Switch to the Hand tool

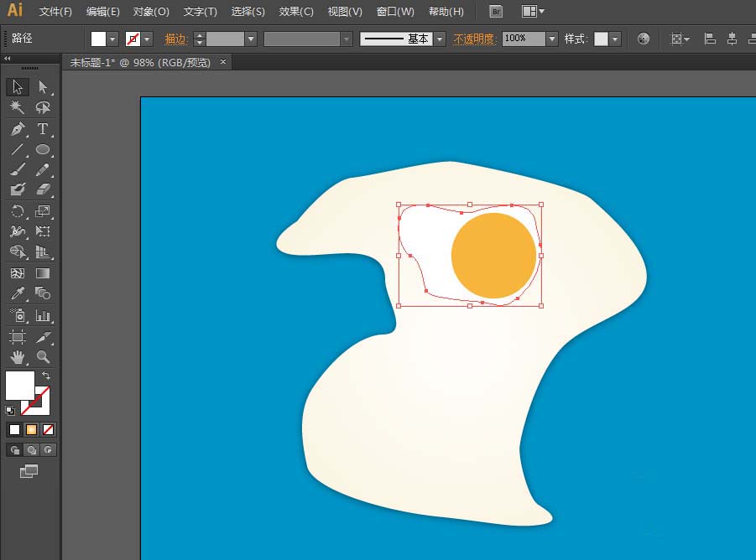pyautogui.click(x=18, y=358)
